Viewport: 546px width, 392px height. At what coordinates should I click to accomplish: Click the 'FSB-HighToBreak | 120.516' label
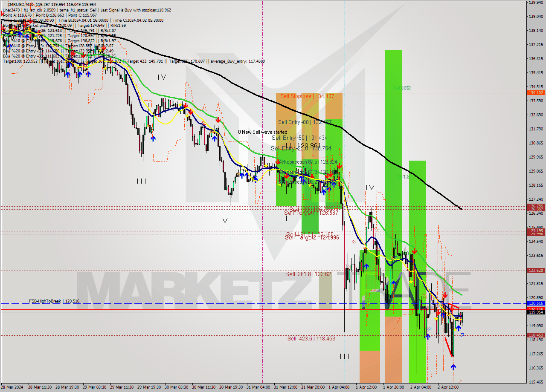click(54, 301)
